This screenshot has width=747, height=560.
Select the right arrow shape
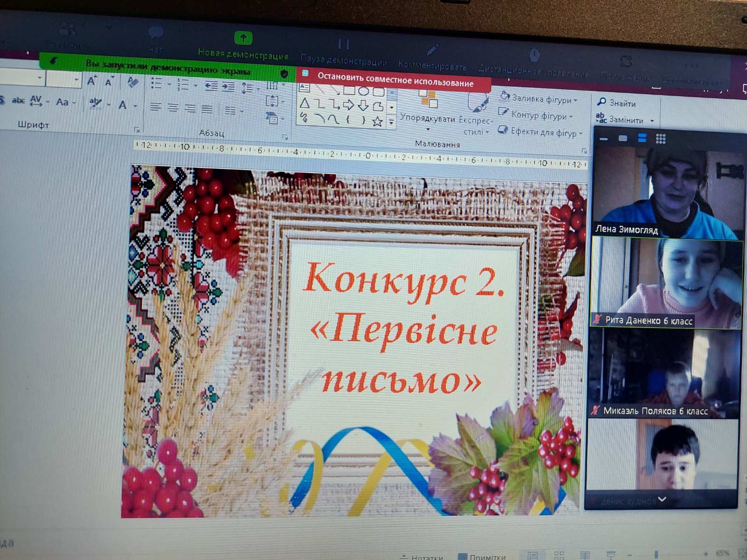[x=348, y=105]
